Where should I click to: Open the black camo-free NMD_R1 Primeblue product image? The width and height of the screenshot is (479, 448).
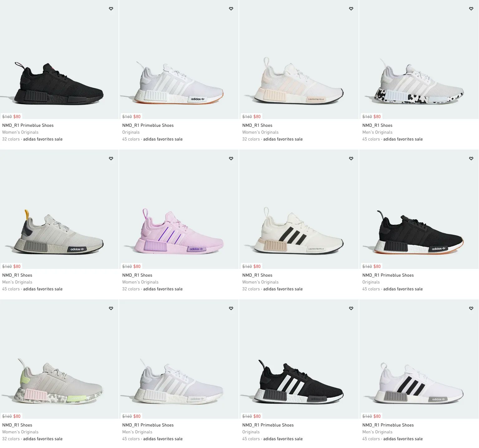59,60
